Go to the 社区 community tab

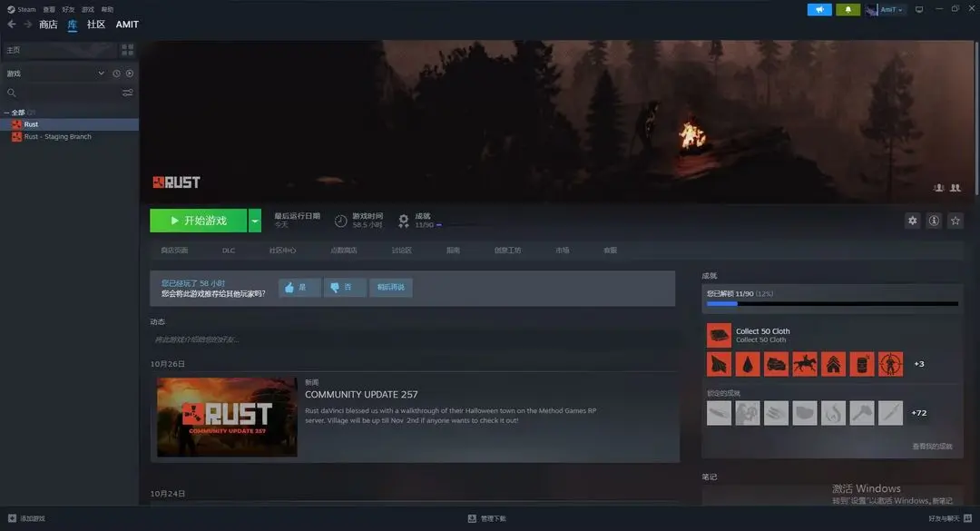(x=95, y=25)
